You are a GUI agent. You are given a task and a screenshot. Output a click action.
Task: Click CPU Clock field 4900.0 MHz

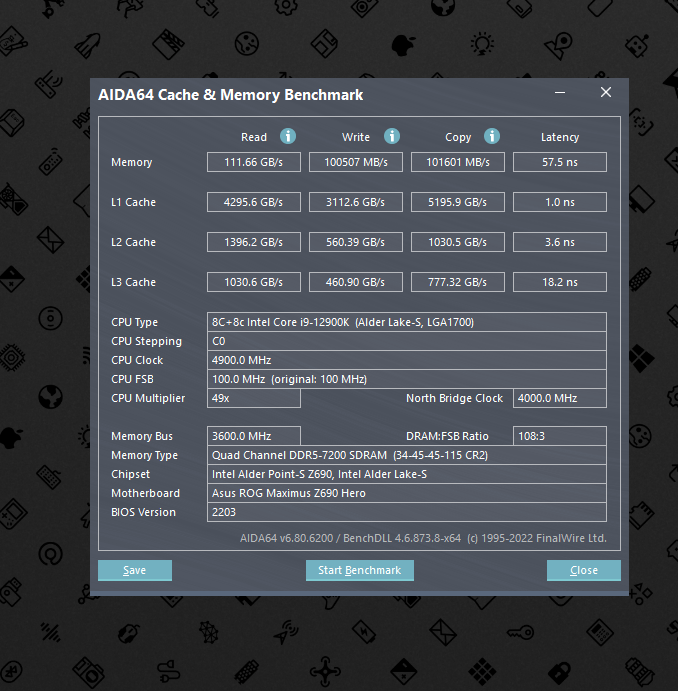coord(407,360)
